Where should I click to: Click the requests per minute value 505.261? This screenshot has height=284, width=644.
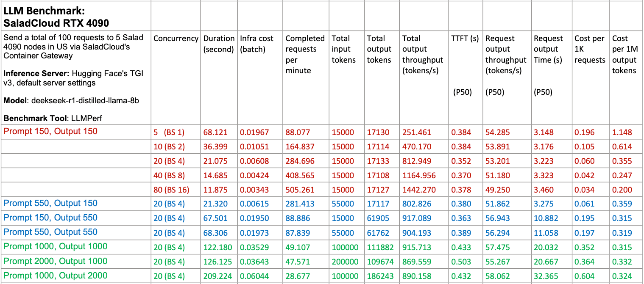click(300, 190)
